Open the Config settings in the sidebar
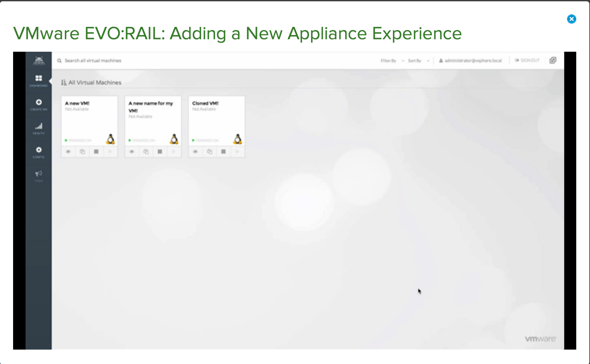The height and width of the screenshot is (364, 590). pyautogui.click(x=39, y=153)
